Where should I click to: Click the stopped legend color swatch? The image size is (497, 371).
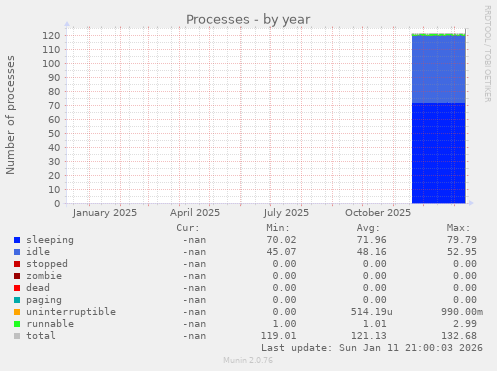coord(17,264)
